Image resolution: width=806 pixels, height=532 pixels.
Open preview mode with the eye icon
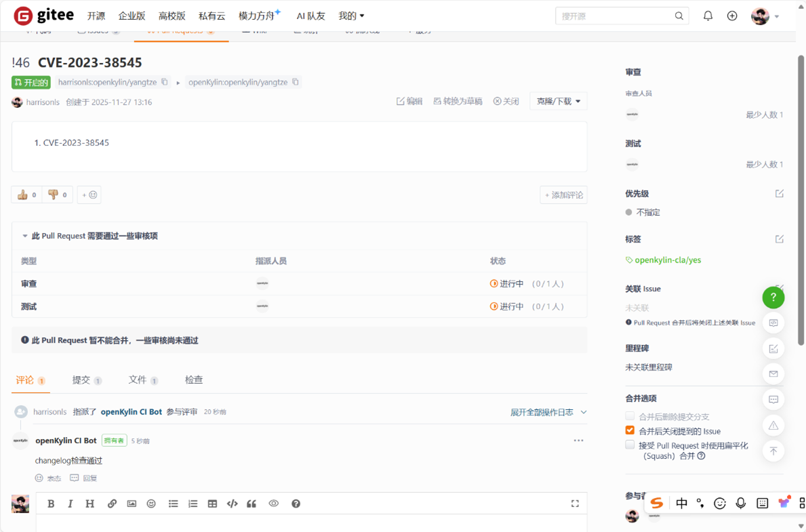(274, 504)
